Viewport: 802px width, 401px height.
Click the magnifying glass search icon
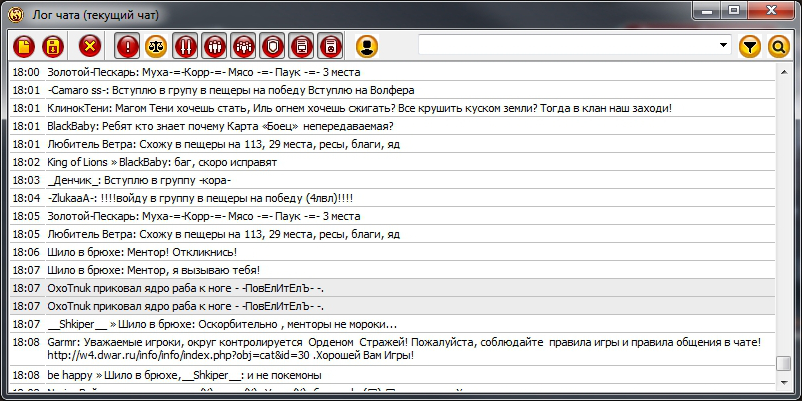point(778,46)
